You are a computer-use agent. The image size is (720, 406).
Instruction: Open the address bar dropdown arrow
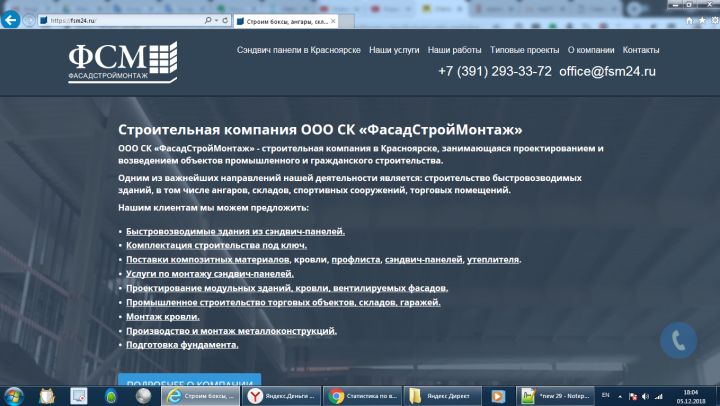[x=216, y=21]
